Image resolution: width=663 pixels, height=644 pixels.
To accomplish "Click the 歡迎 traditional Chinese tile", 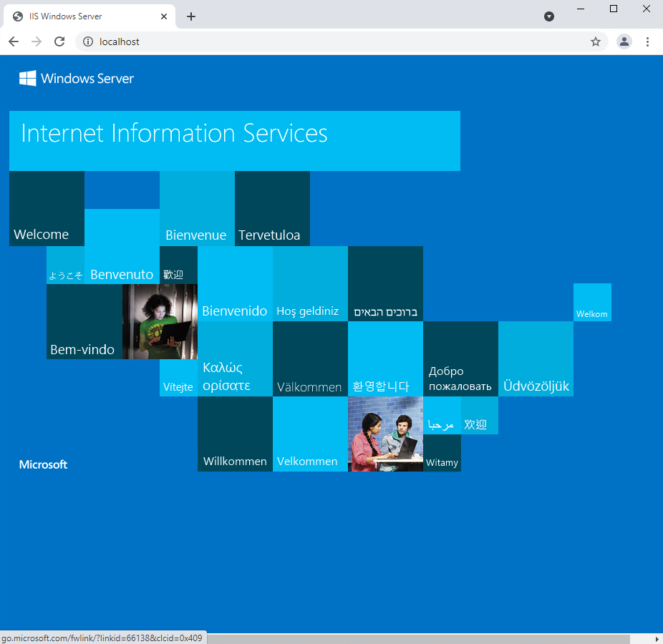I will tap(178, 265).
